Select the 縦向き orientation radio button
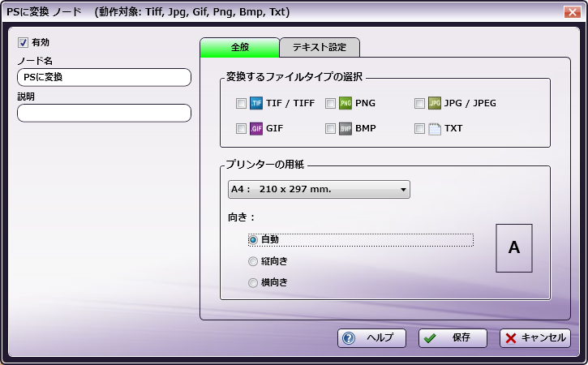This screenshot has height=365, width=588. (253, 261)
